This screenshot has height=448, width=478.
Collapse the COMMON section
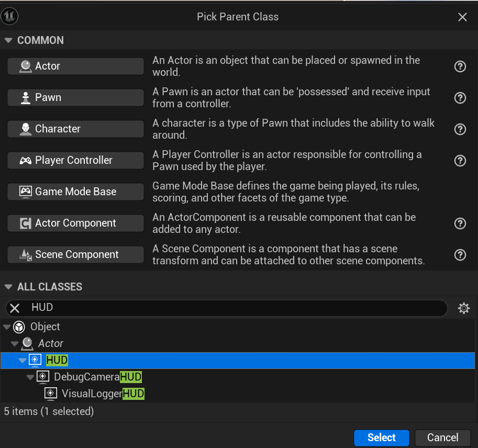coord(8,40)
